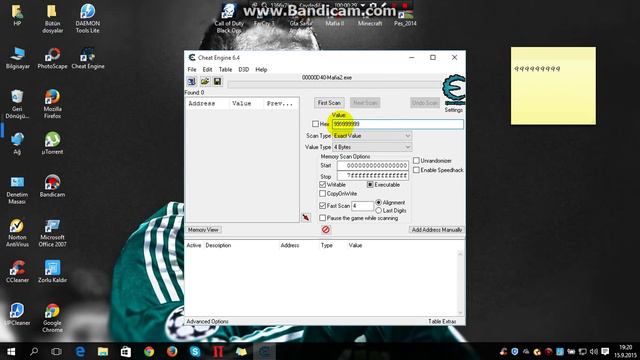
Task: Open the Bütün dosyalar folder
Action: [x=52, y=19]
